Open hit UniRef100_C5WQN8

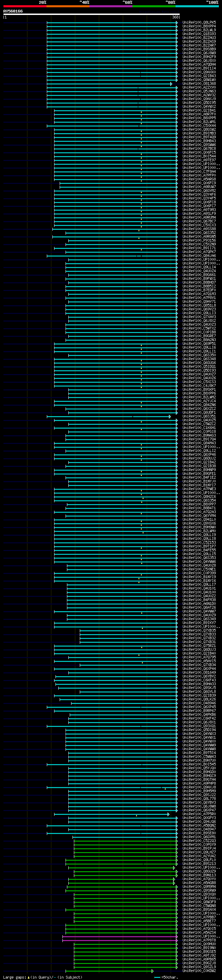[199, 906]
